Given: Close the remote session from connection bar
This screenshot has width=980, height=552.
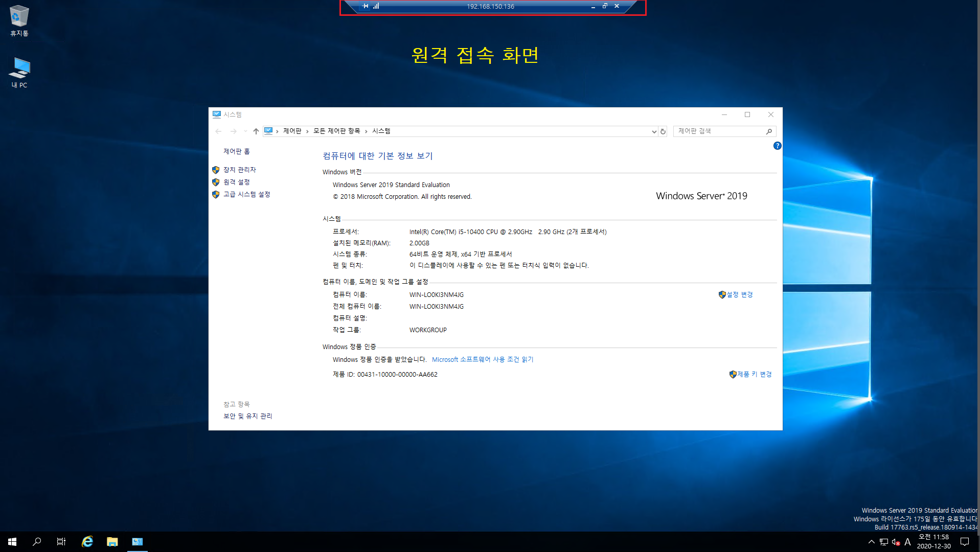Looking at the screenshot, I should [x=617, y=6].
